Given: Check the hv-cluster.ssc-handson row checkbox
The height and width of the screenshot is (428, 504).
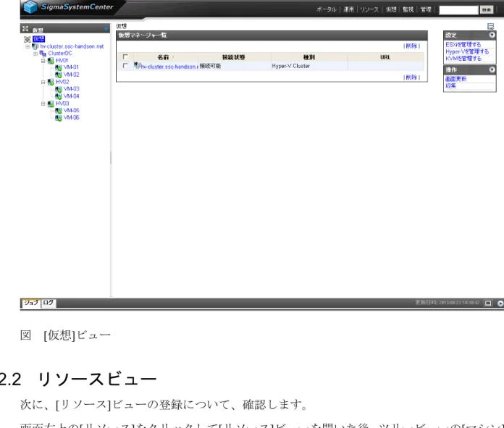Looking at the screenshot, I should 125,66.
